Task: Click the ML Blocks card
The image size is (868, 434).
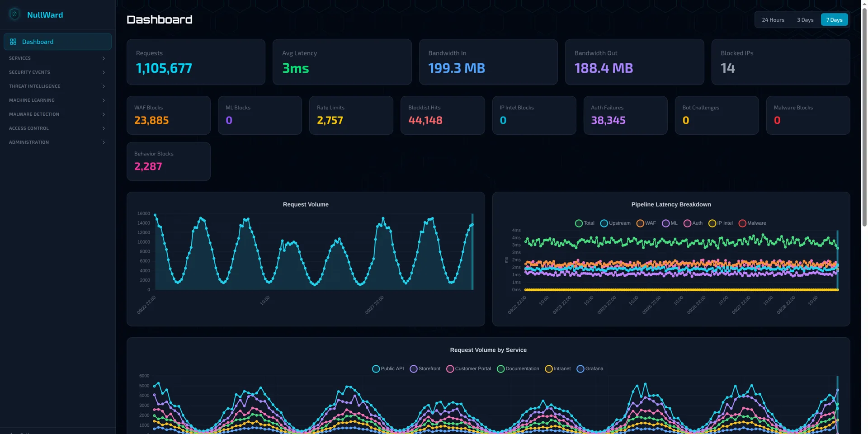Action: (x=260, y=115)
